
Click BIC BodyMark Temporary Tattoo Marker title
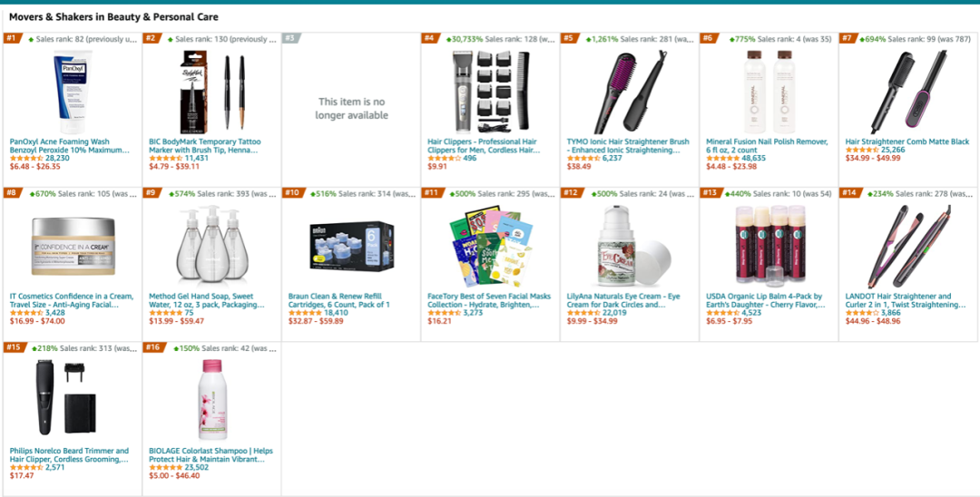coord(204,146)
